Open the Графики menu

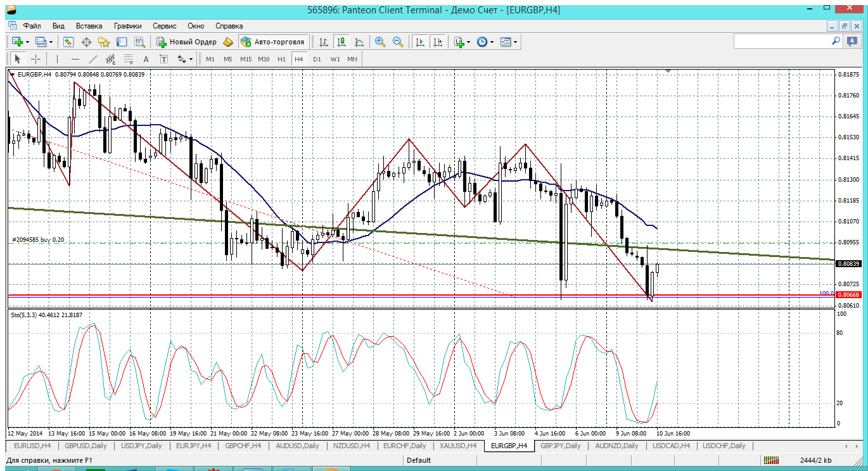[127, 26]
